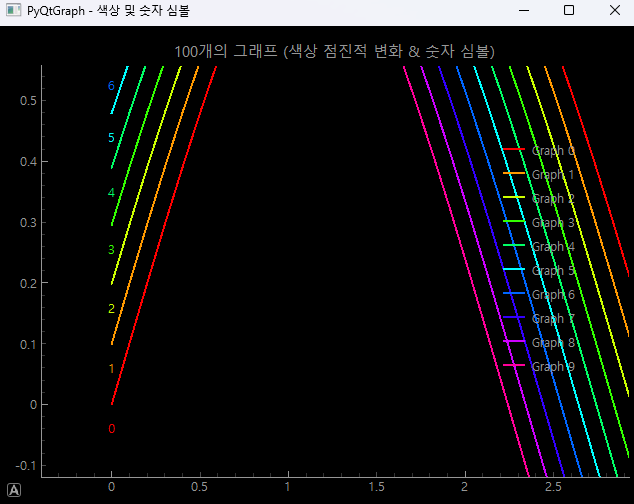Screen dimensions: 634x504
Task: Toggle visibility via Graph 7 legend entry
Action: 539,318
